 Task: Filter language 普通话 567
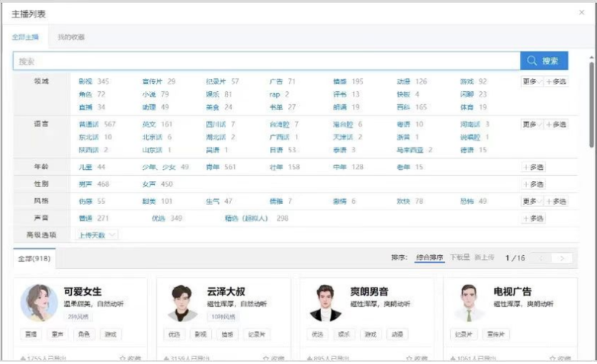[97, 124]
